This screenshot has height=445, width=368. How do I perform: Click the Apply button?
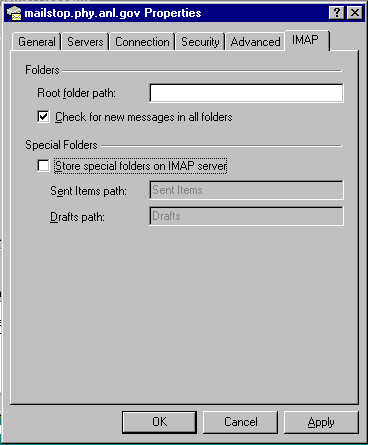point(321,422)
